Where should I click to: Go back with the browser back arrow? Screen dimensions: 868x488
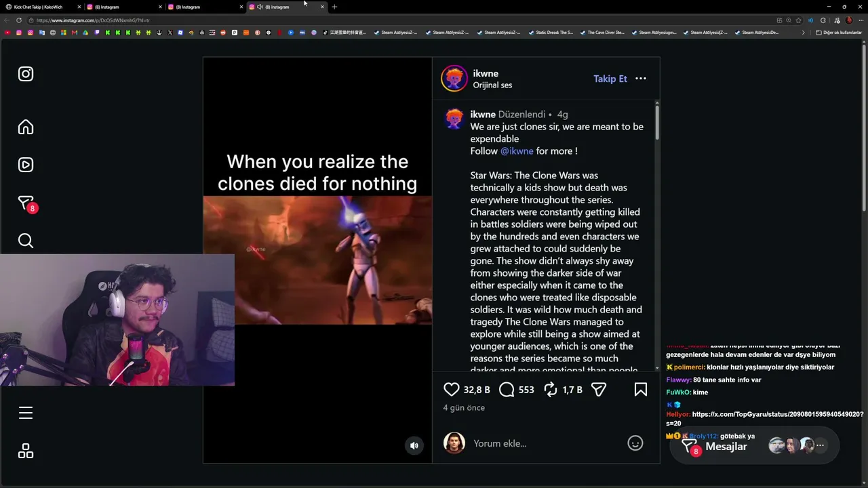coord(7,20)
